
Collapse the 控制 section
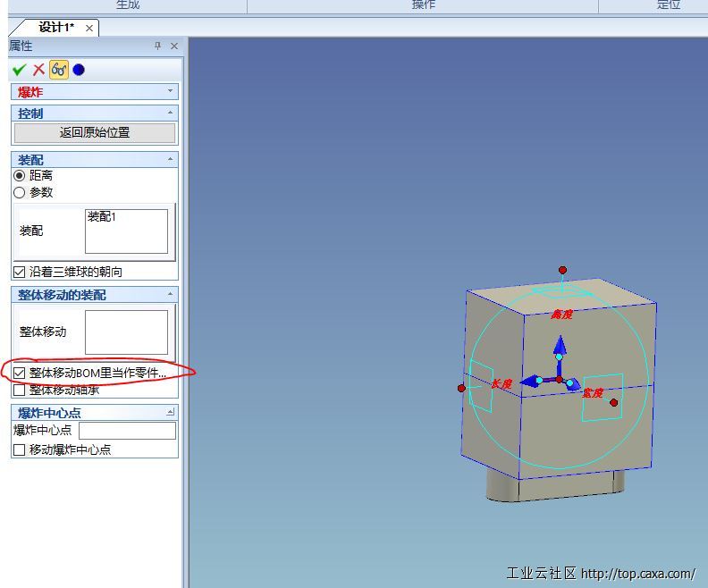tap(170, 113)
